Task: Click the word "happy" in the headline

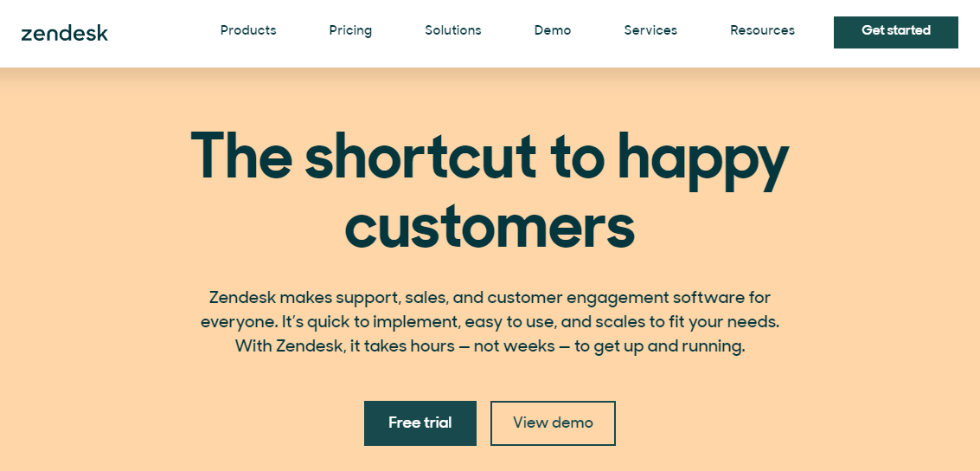Action: click(701, 160)
